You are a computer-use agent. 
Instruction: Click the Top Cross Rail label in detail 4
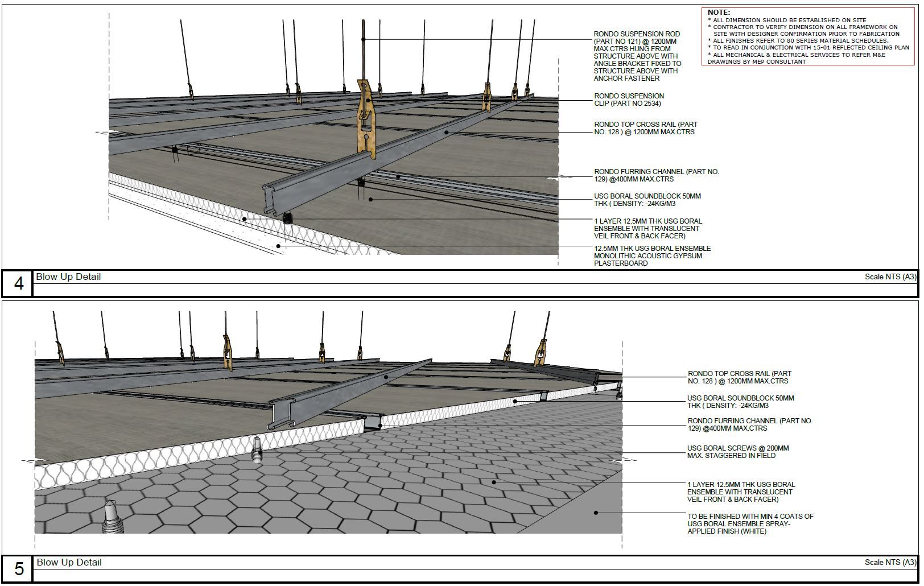click(x=645, y=128)
